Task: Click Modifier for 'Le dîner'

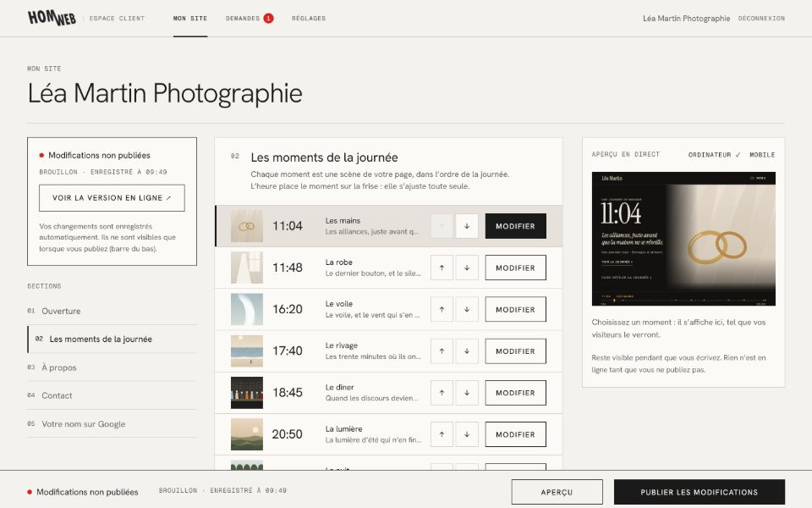Action: [515, 393]
